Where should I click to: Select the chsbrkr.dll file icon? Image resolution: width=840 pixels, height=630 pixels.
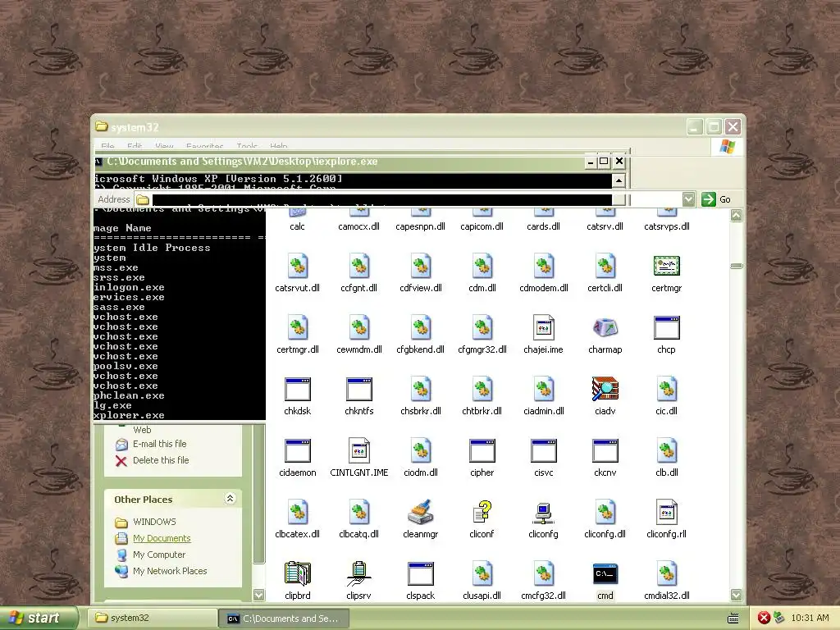coord(421,390)
